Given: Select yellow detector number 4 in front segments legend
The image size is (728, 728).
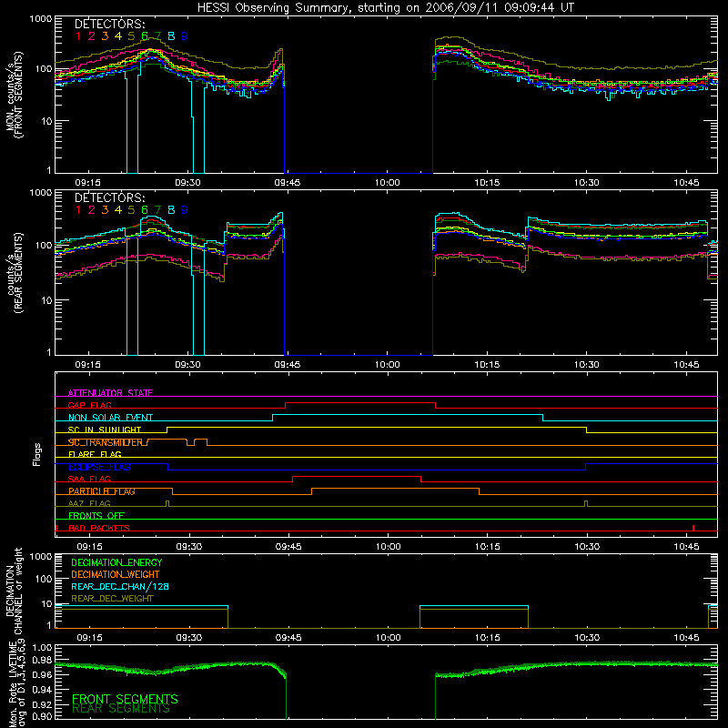Looking at the screenshot, I should pyautogui.click(x=118, y=36).
